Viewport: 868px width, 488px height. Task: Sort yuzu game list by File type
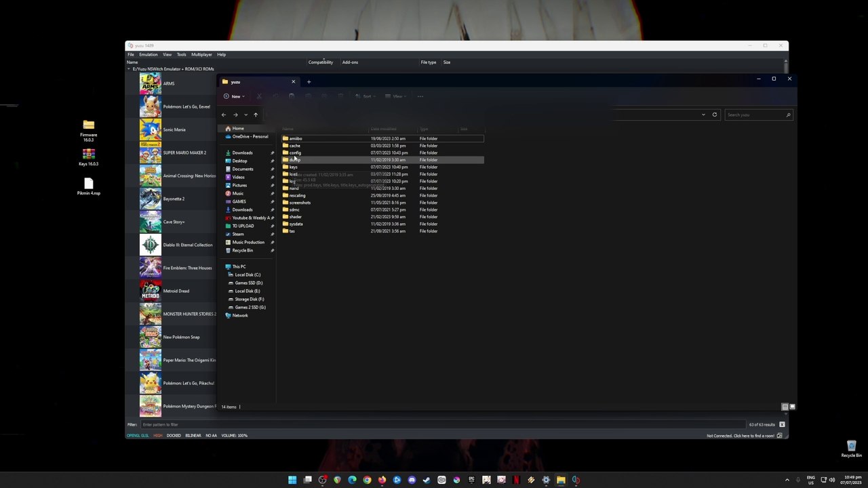click(429, 62)
